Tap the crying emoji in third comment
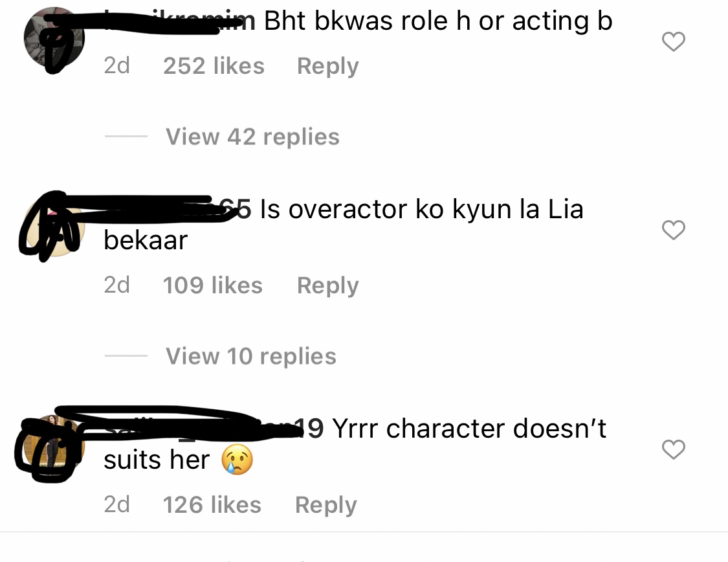 [237, 460]
